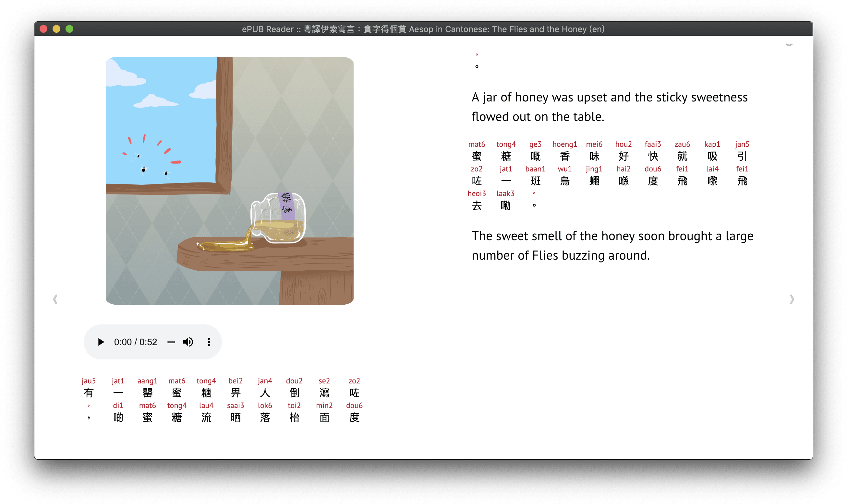Image resolution: width=847 pixels, height=504 pixels.
Task: Click the audio progress slider
Action: (171, 342)
